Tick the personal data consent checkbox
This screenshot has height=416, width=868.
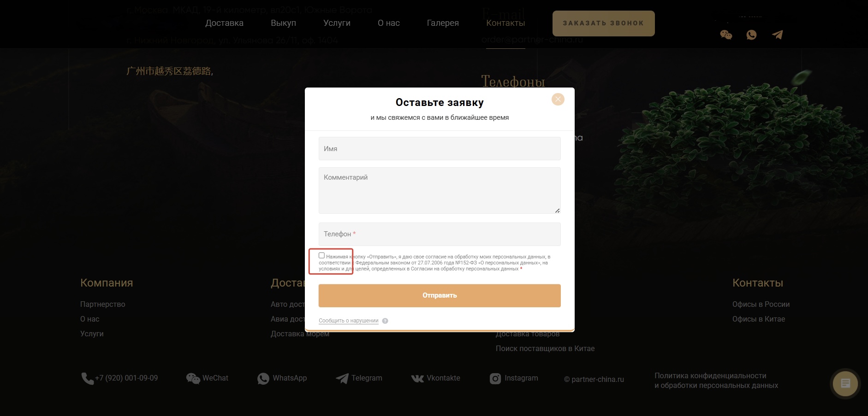point(321,255)
